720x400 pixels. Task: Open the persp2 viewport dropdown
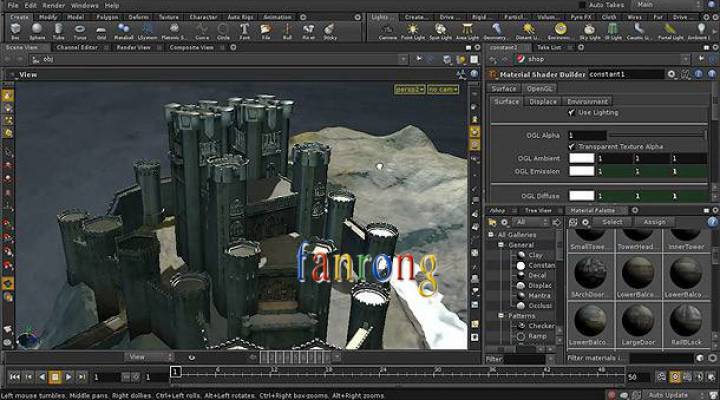click(408, 90)
